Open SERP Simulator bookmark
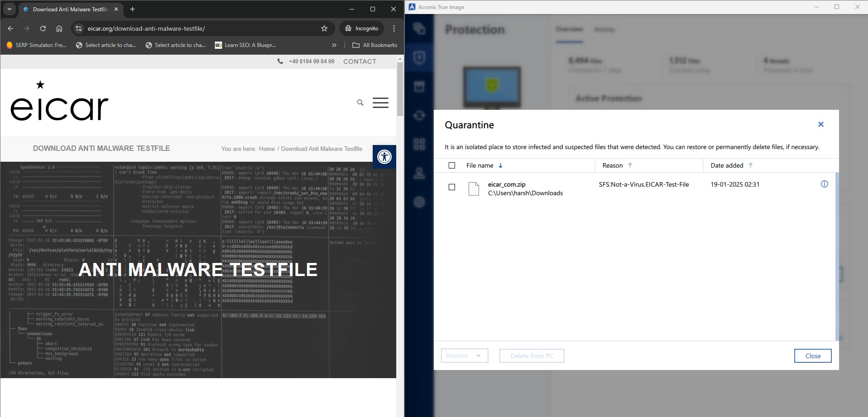This screenshot has height=417, width=868. (36, 45)
